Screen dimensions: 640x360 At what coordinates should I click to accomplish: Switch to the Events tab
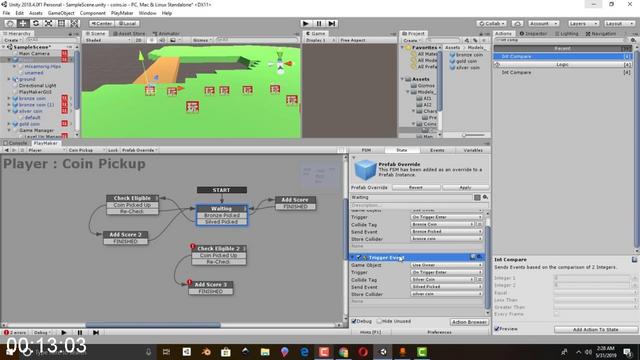[x=437, y=150]
